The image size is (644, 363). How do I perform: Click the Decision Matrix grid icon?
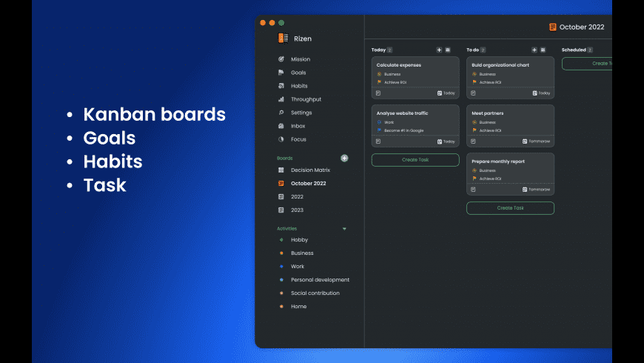pyautogui.click(x=281, y=170)
